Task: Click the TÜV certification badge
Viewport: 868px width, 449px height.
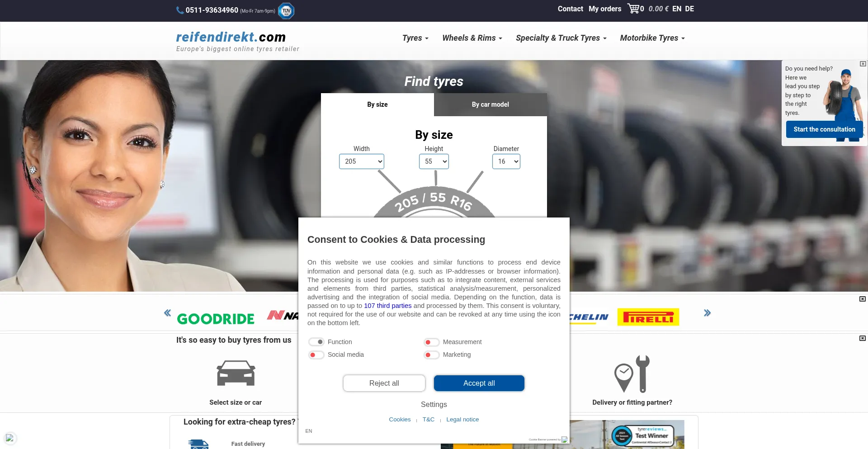Action: pyautogui.click(x=286, y=11)
